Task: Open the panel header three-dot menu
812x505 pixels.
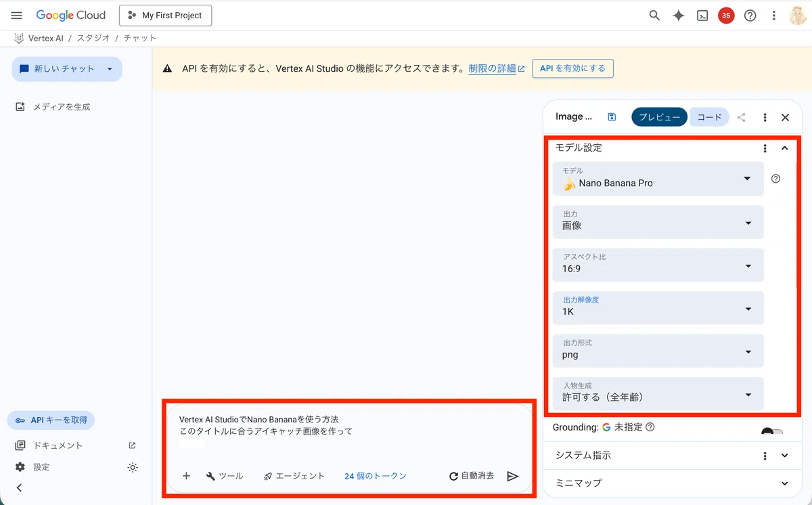Action: tap(765, 117)
